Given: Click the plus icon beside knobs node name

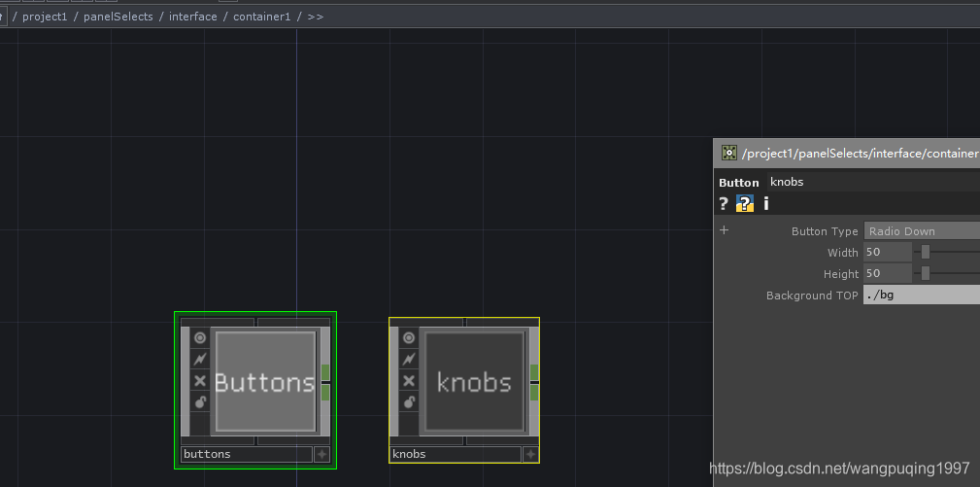Looking at the screenshot, I should (530, 455).
